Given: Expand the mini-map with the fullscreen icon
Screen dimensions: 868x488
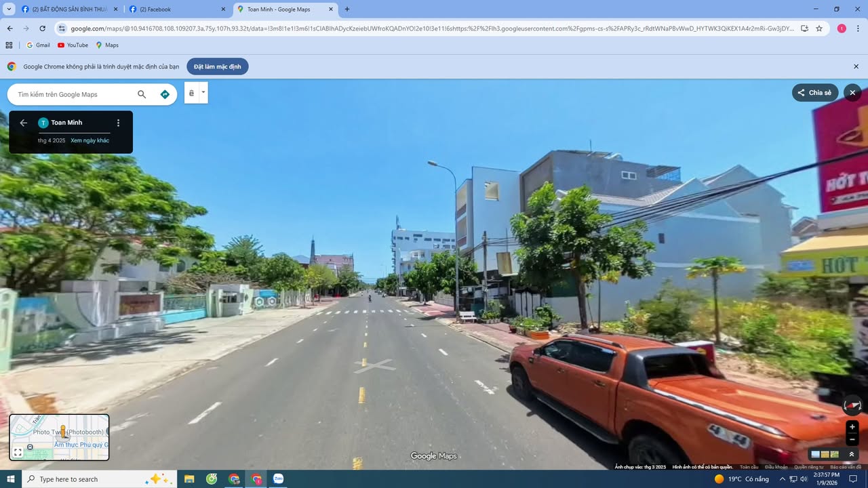Looking at the screenshot, I should coord(17,451).
